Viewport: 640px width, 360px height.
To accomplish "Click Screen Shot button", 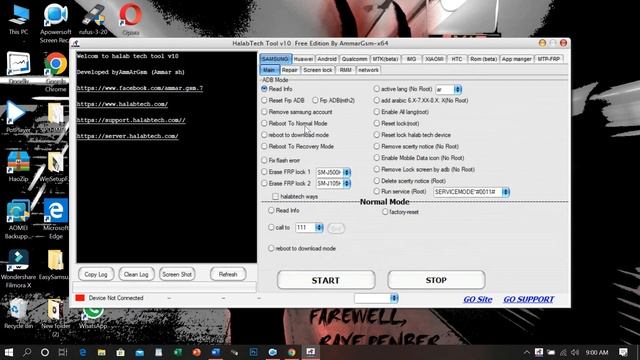I will [x=177, y=274].
